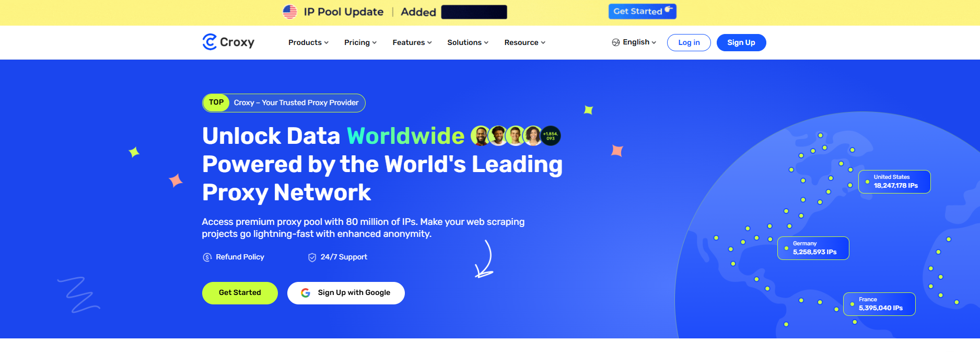The height and width of the screenshot is (352, 980).
Task: Click Sign Up with Google
Action: [x=346, y=293]
